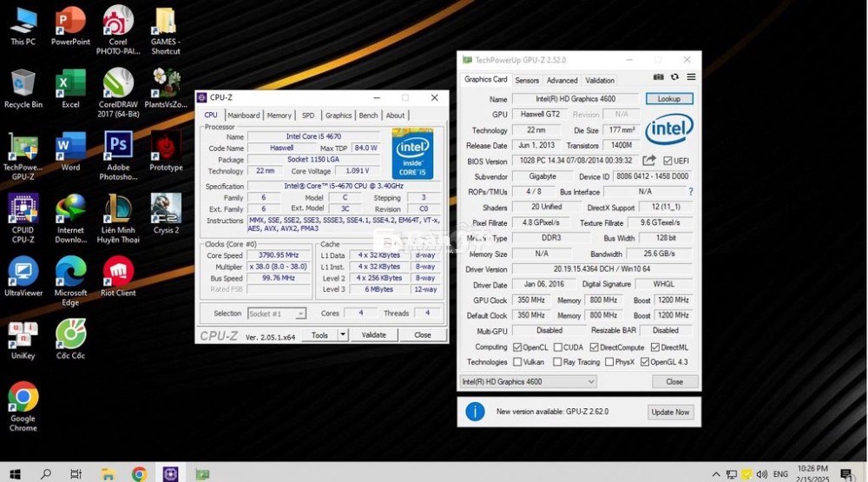Open Adobe Photoshop desktop shortcut

point(118,156)
